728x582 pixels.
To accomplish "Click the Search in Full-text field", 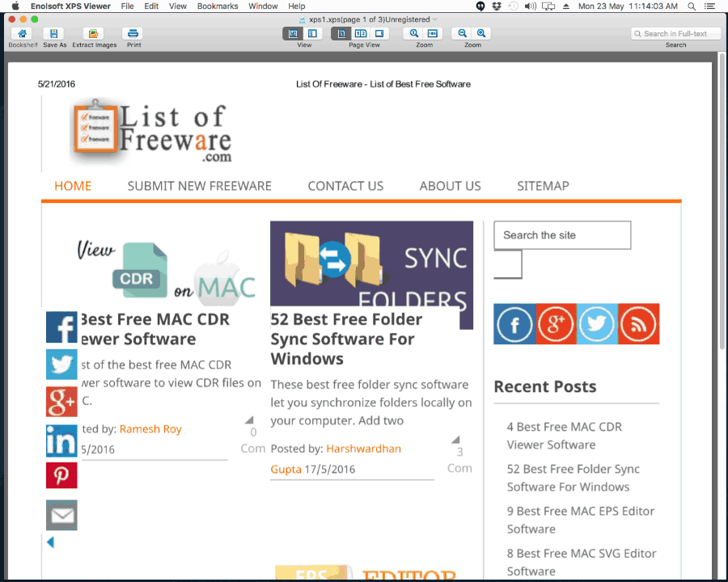I will [675, 33].
